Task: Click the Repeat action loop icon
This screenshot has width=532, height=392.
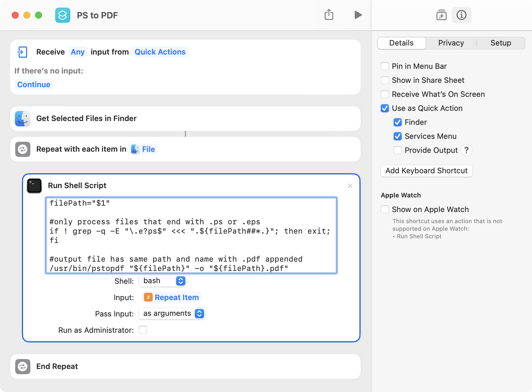Action: click(23, 149)
